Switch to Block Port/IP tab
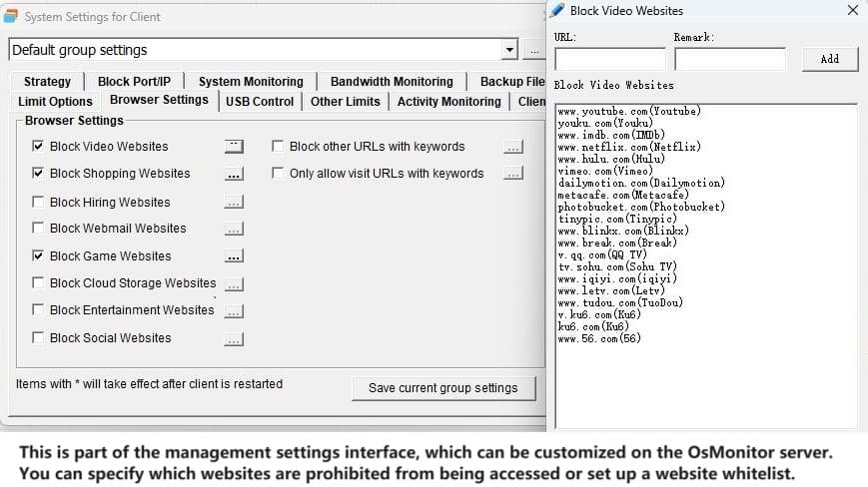Image resolution: width=868 pixels, height=487 pixels. pos(134,82)
